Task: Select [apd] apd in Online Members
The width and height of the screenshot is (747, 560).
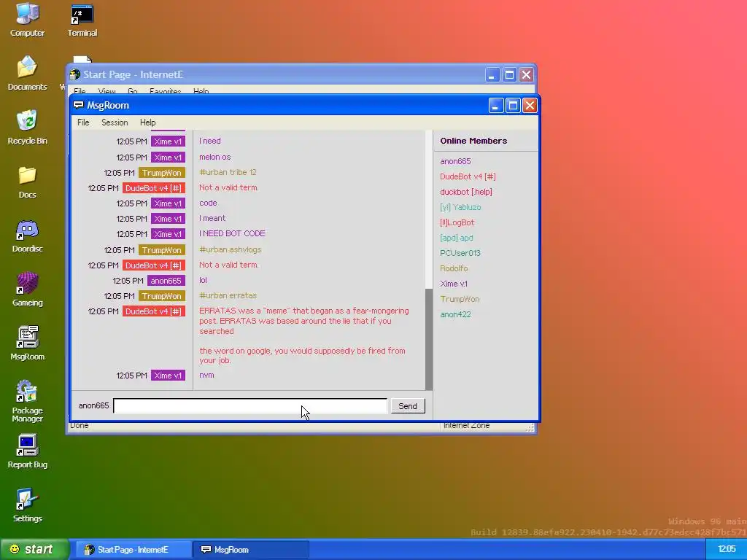Action: coord(457,238)
